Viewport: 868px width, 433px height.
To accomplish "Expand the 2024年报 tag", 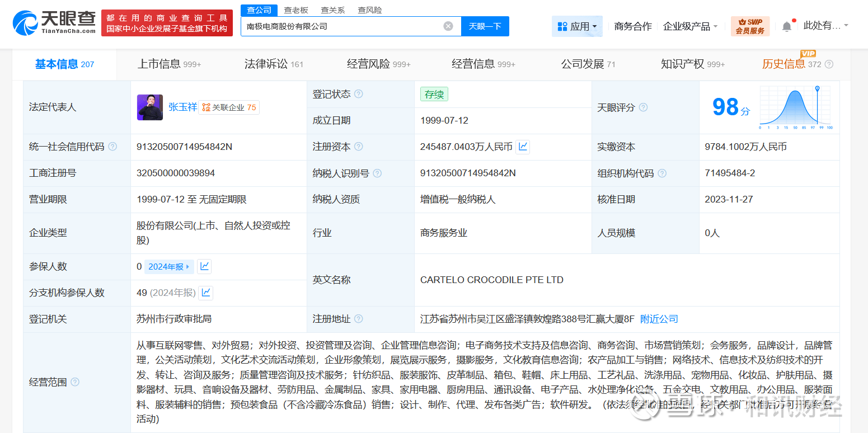I will pos(169,267).
